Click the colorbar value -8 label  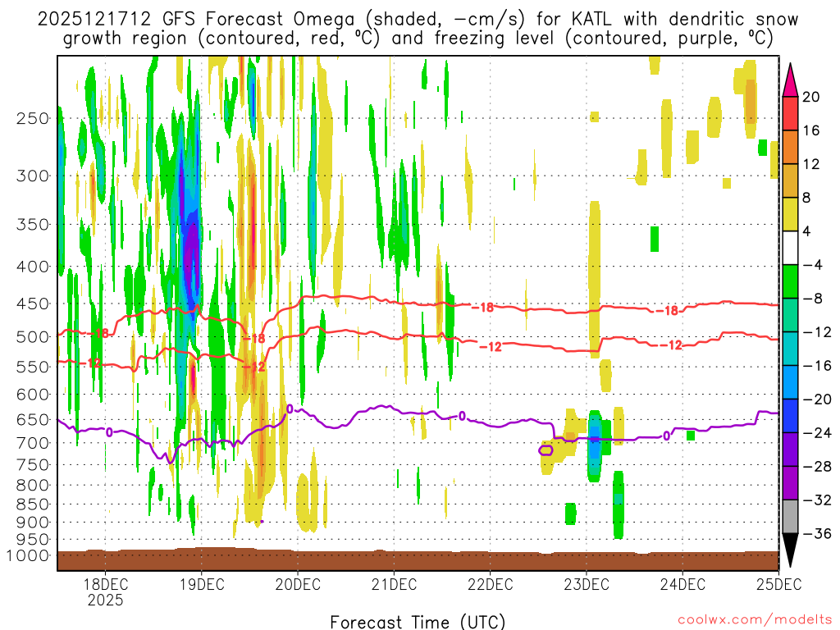[813, 299]
